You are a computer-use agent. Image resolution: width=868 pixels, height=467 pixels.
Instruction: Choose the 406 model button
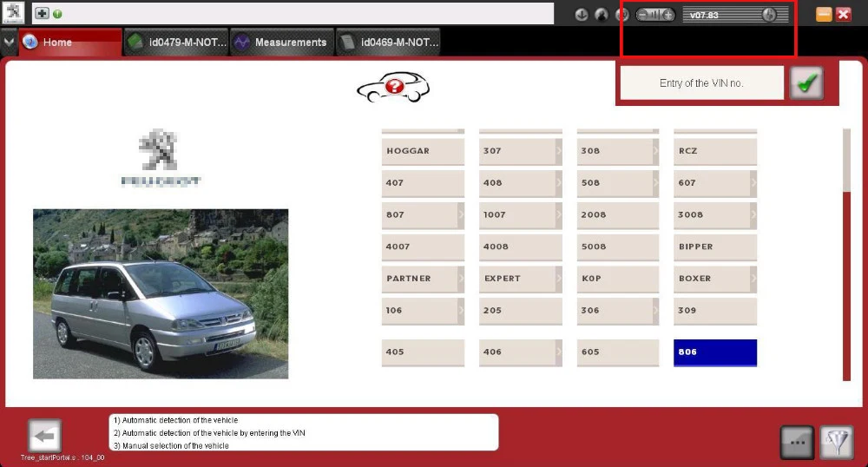[520, 353]
